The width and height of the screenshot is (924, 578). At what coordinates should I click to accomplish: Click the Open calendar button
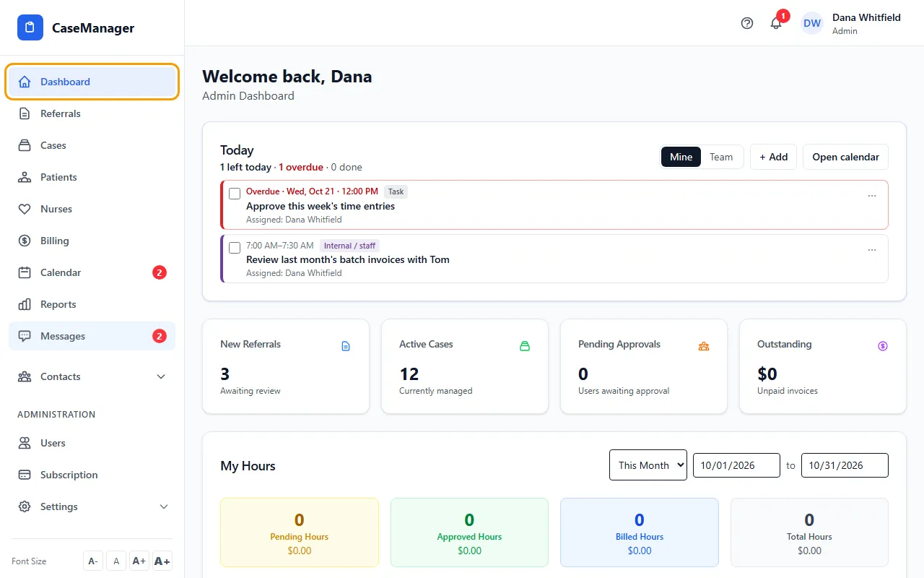coord(845,157)
